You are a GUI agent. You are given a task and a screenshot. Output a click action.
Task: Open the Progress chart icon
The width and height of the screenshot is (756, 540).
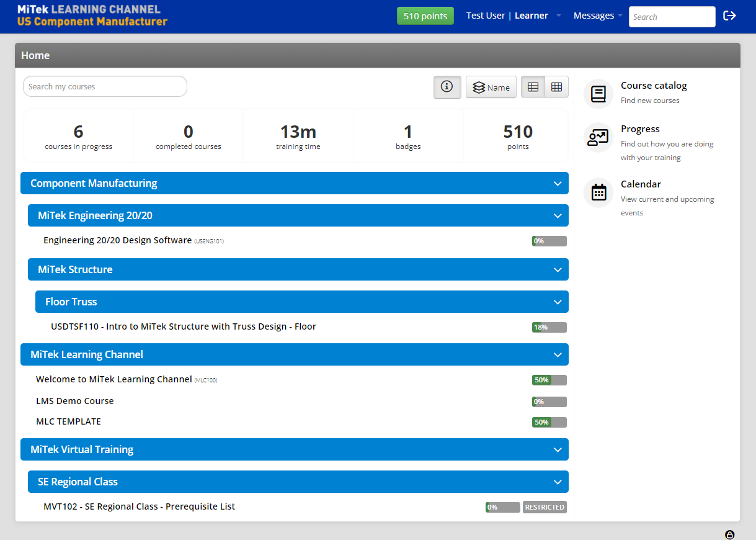pos(598,138)
